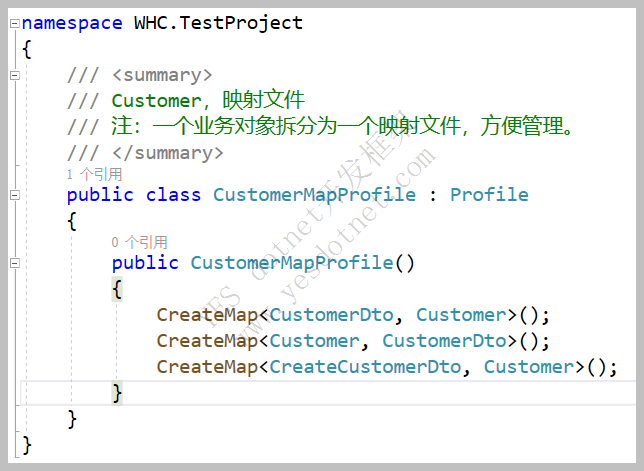Image resolution: width=644 pixels, height=471 pixels.
Task: Collapse the CustomerMapProfile class block
Action: 14,195
